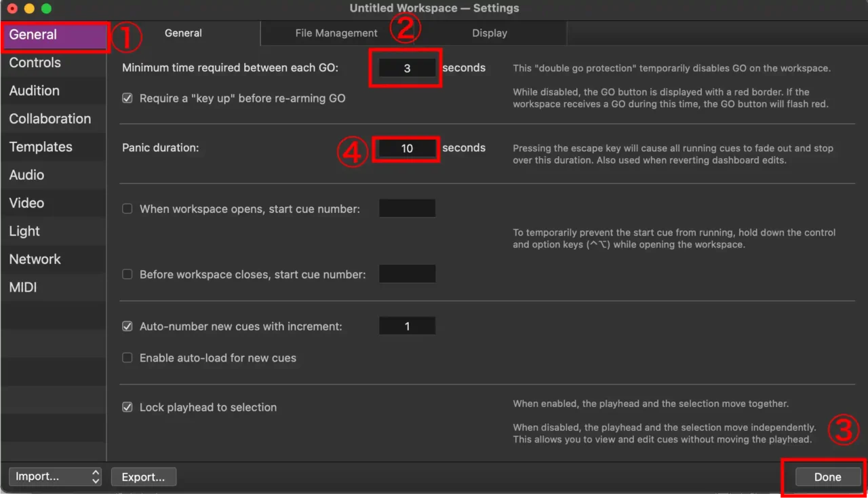The height and width of the screenshot is (498, 868).
Task: Select General in the settings sidebar
Action: [54, 35]
